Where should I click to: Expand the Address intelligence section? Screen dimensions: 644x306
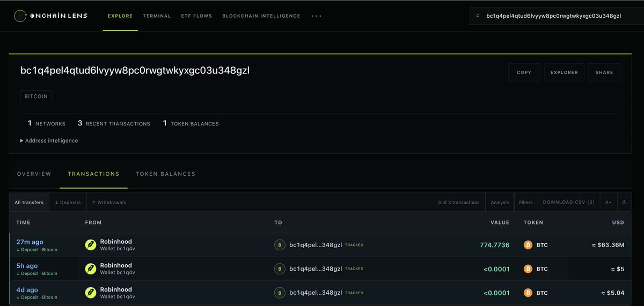49,140
